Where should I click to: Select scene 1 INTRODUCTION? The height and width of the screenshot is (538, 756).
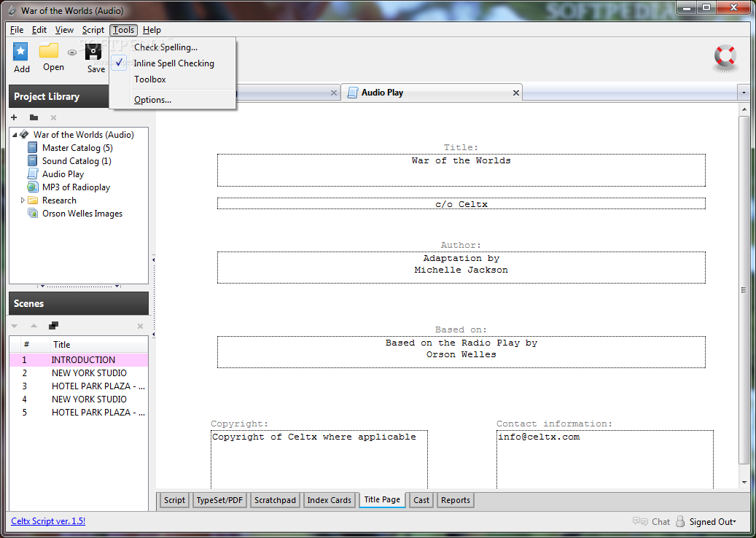79,359
